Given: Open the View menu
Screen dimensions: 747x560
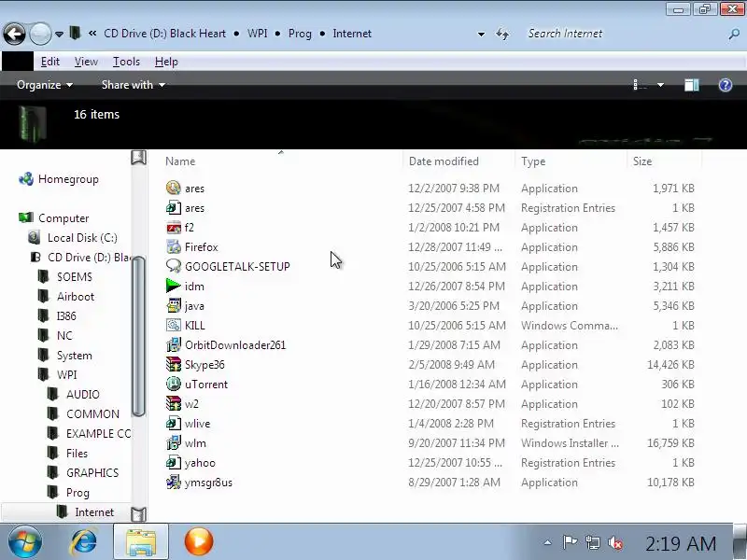Looking at the screenshot, I should tap(86, 62).
